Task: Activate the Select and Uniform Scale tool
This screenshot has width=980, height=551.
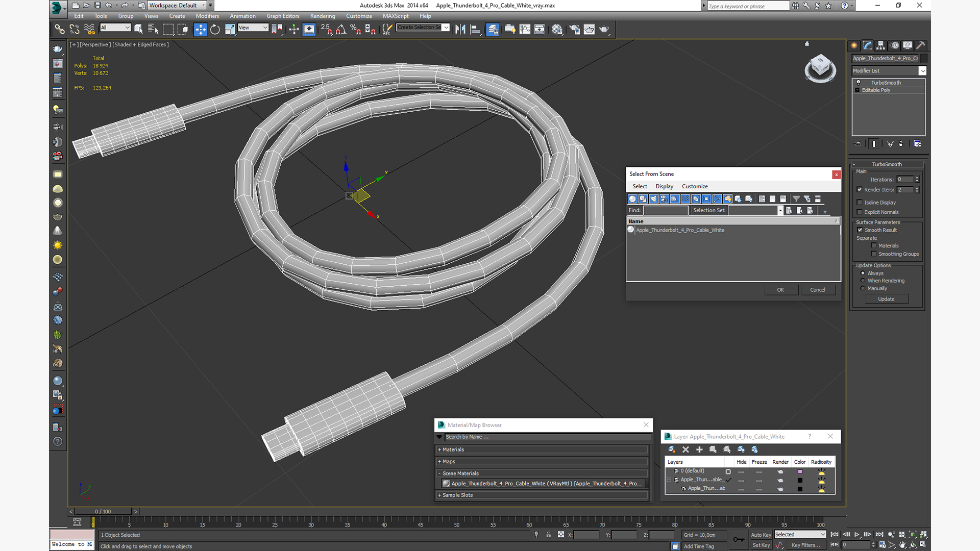Action: 230,29
